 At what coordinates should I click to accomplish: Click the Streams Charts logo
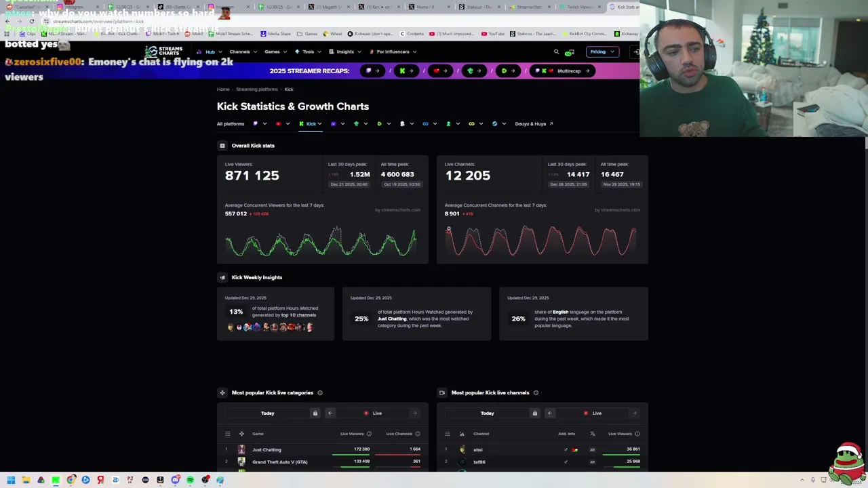coord(164,52)
